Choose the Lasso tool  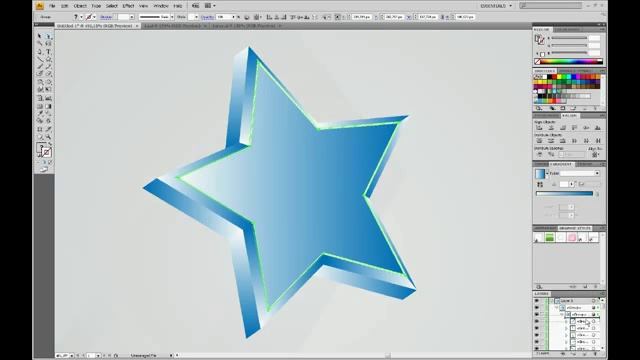(x=49, y=44)
